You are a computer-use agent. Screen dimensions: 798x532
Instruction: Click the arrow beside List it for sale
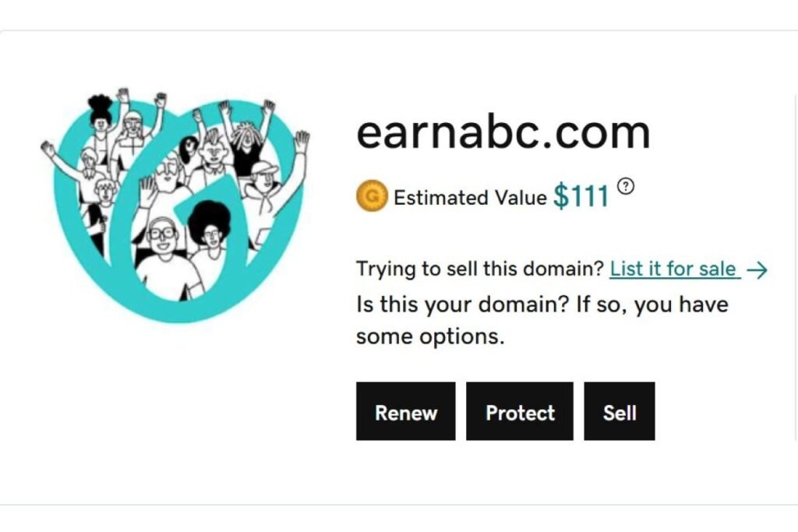click(757, 270)
